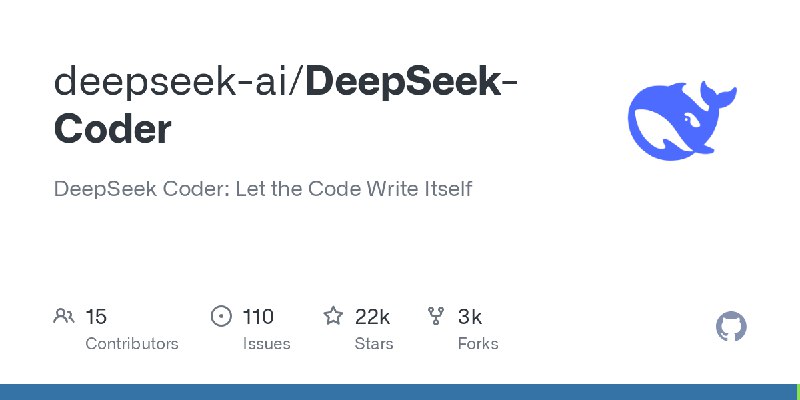This screenshot has height=400, width=800.
Task: Click the green sliver at the language bar's end
Action: [x=798, y=392]
